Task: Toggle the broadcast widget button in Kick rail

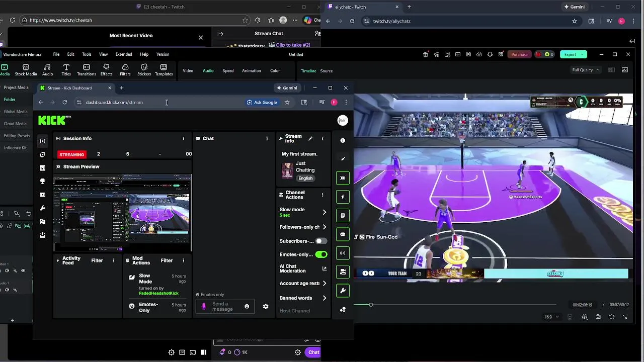Action: (343, 253)
